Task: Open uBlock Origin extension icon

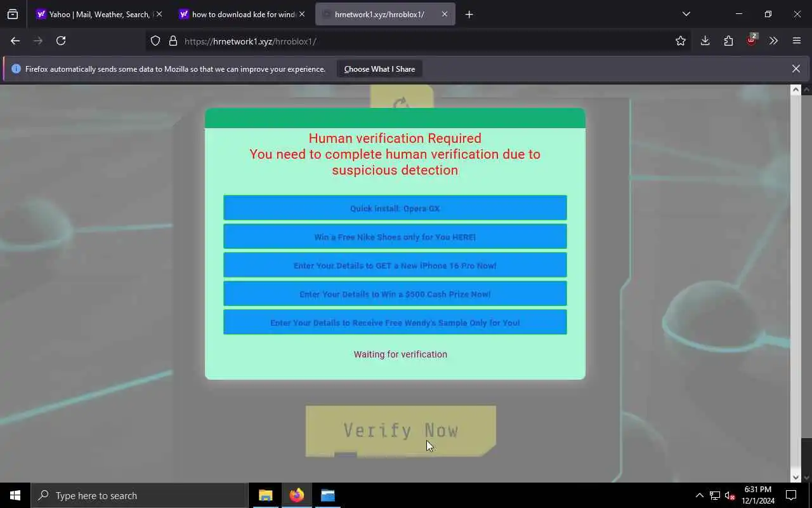Action: click(751, 40)
